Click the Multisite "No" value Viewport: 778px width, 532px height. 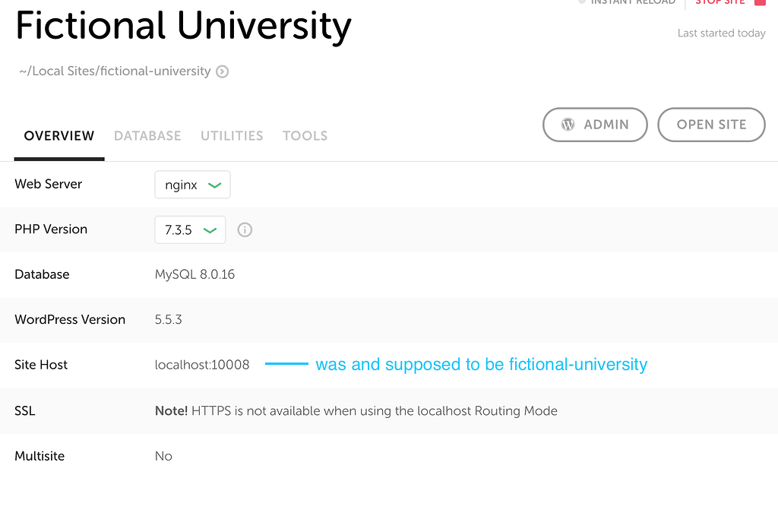(x=163, y=456)
